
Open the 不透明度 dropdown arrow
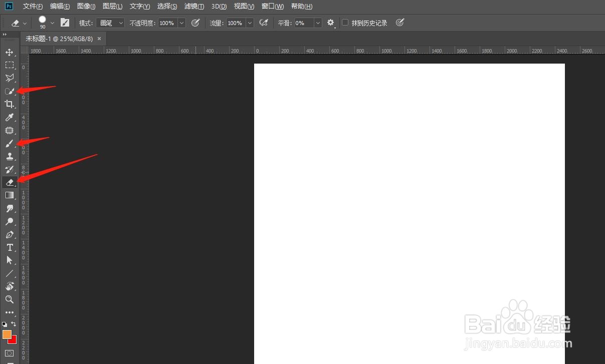(181, 23)
